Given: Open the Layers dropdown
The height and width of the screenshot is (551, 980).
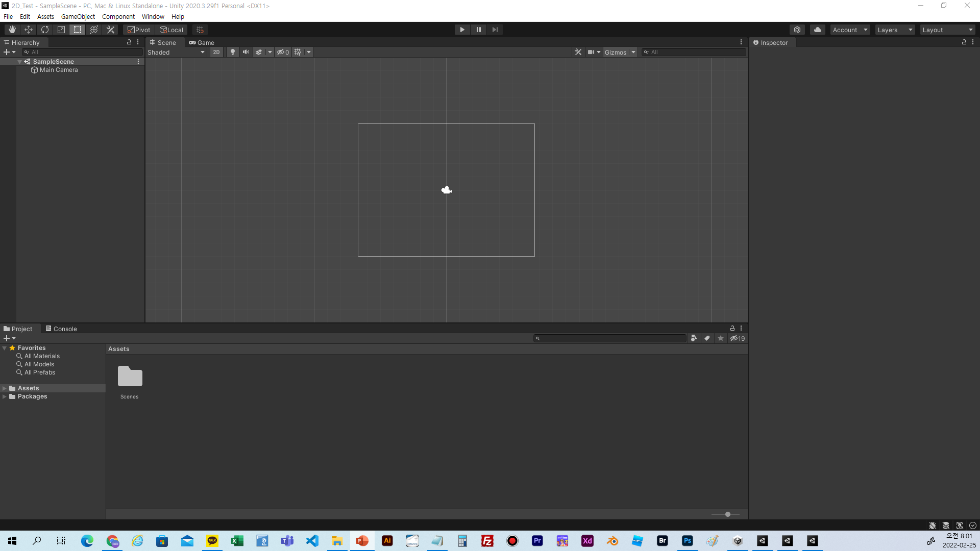Looking at the screenshot, I should pyautogui.click(x=895, y=30).
